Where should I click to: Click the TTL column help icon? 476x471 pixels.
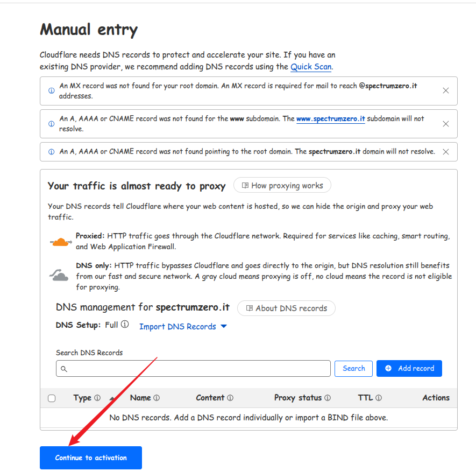(379, 398)
